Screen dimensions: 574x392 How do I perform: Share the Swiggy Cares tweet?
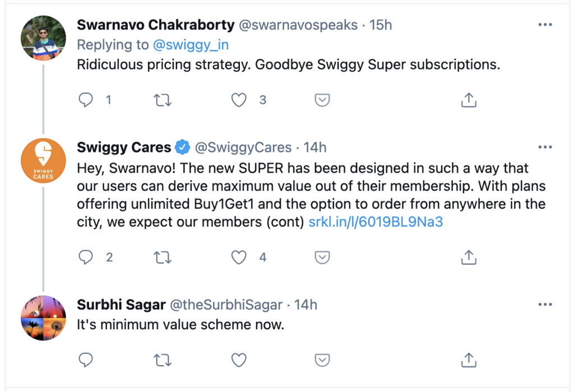[468, 257]
